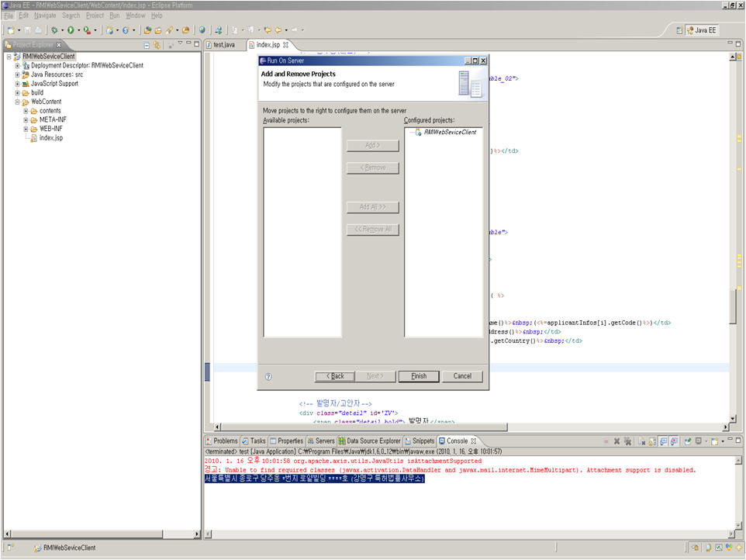Toggle Link with Editor in Project Explorer

tap(157, 45)
